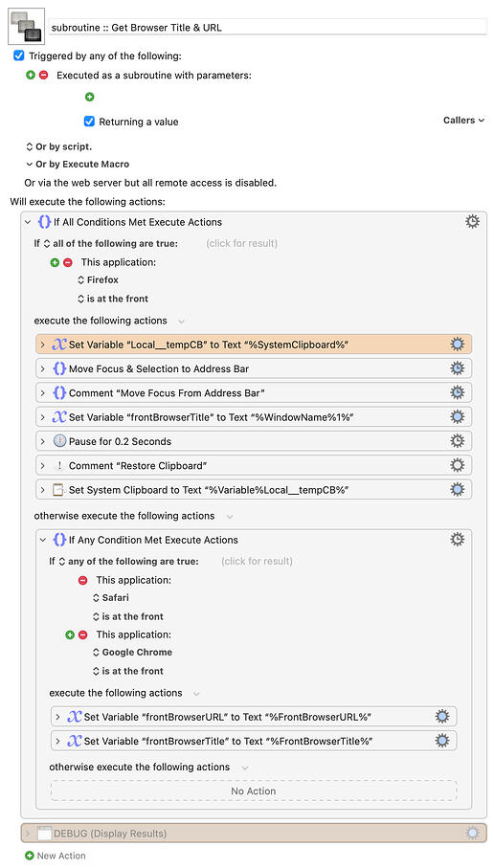Click for result beside all of the following
This screenshot has width=494, height=868.
coord(241,244)
